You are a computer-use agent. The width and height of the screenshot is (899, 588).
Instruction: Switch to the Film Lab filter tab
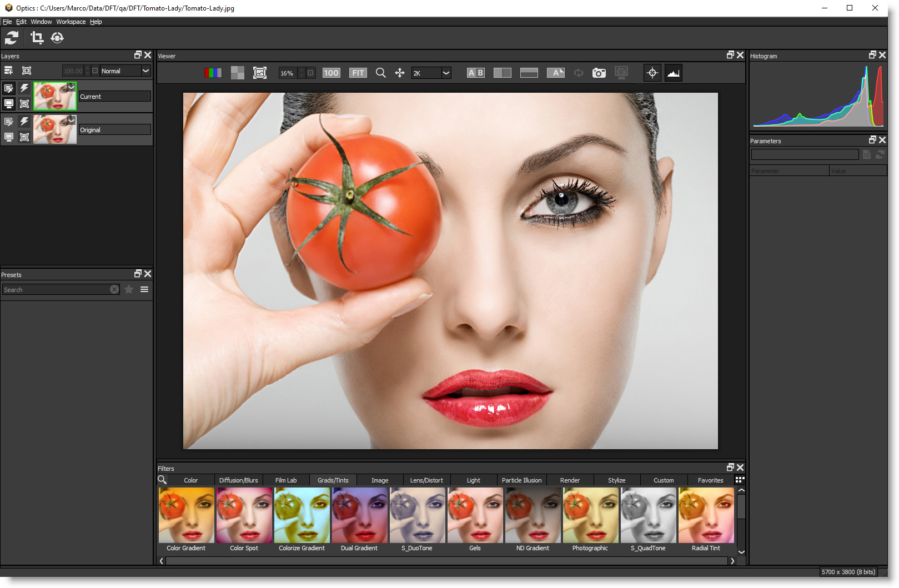tap(286, 480)
